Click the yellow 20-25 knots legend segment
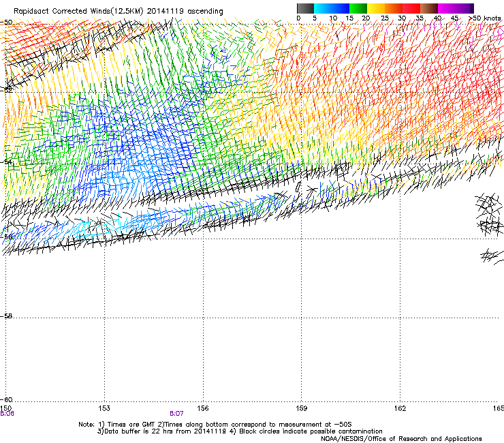 click(376, 8)
